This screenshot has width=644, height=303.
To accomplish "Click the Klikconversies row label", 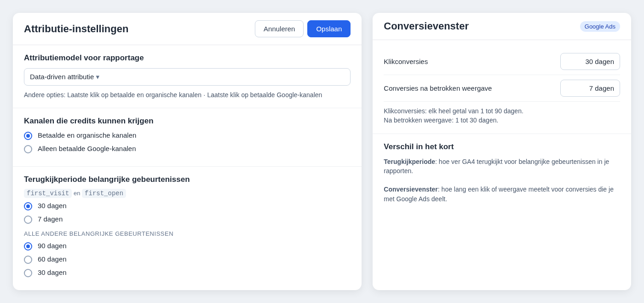I will tap(406, 62).
